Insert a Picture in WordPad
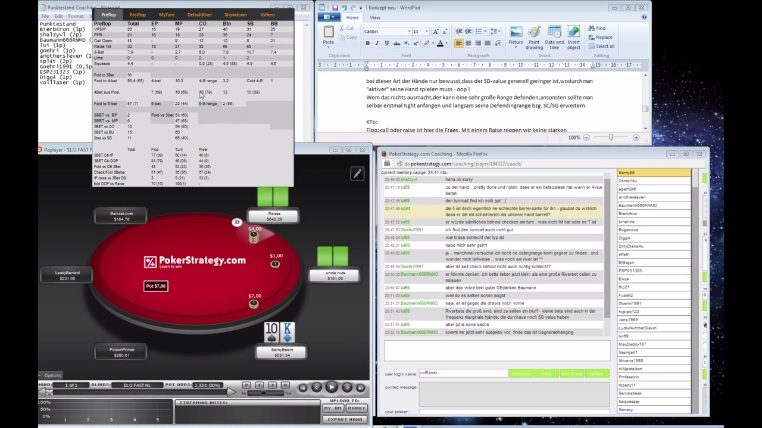 516,37
